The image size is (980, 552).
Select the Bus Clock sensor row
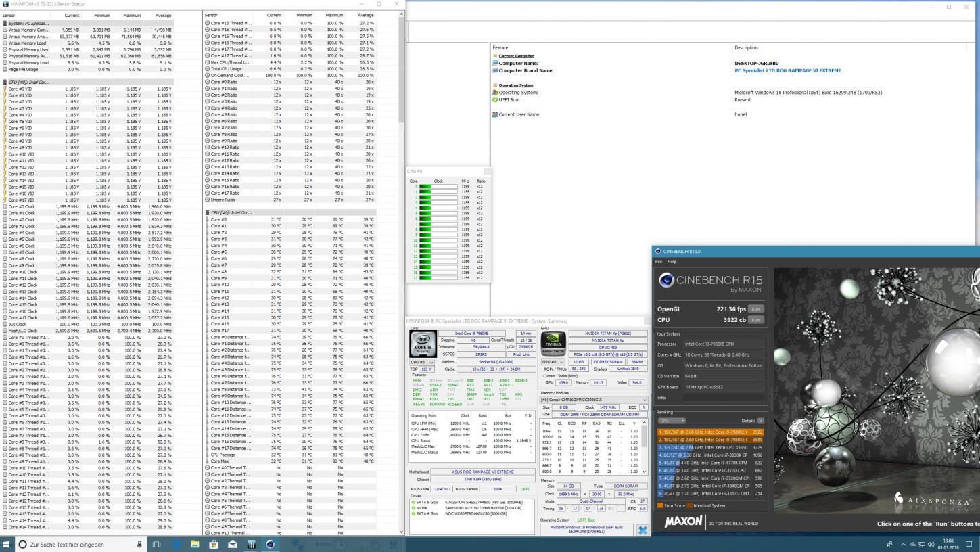88,324
